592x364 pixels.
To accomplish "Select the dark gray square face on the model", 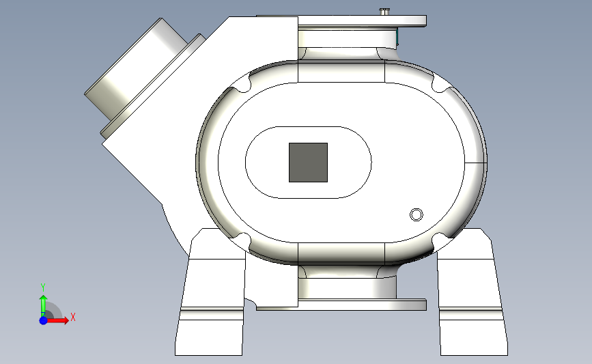I will (308, 163).
